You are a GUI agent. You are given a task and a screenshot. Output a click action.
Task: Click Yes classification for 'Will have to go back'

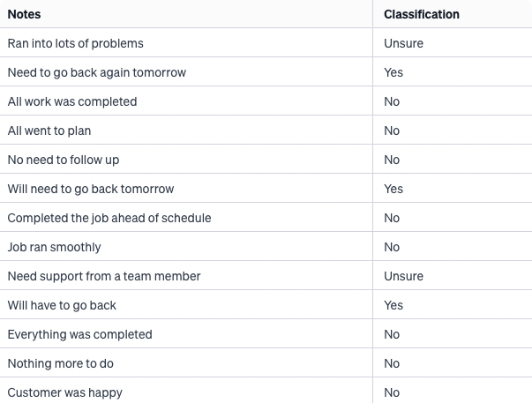(393, 305)
